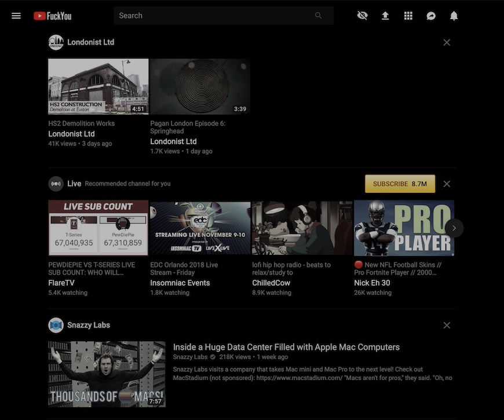Open Londonist Ltd channel under Pagan London
The height and width of the screenshot is (420, 504).
click(173, 141)
